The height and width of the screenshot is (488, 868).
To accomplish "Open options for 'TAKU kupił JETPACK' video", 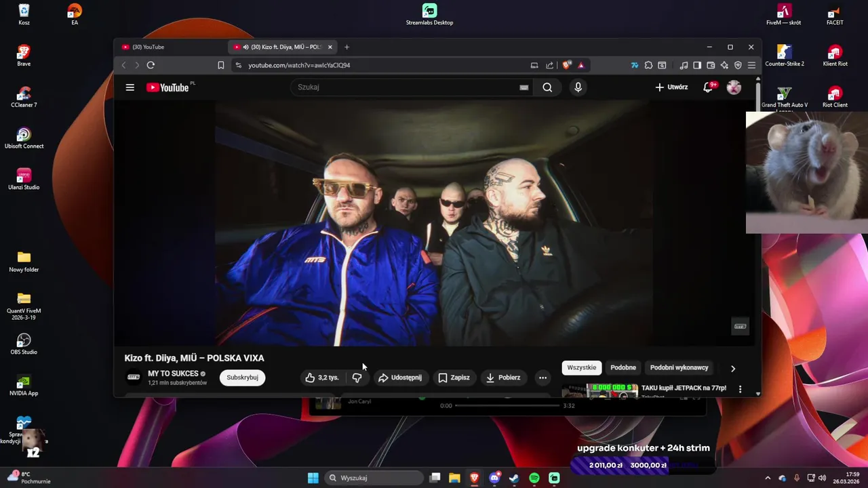I will tap(740, 389).
